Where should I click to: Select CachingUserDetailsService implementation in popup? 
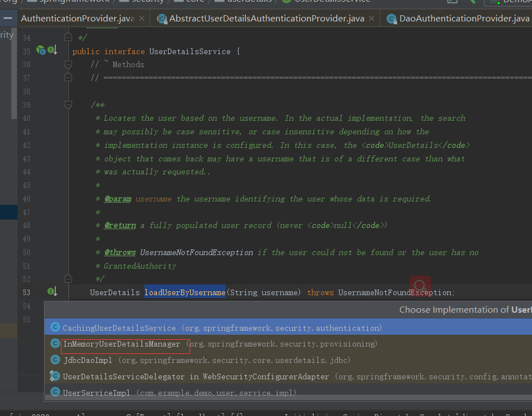288,328
